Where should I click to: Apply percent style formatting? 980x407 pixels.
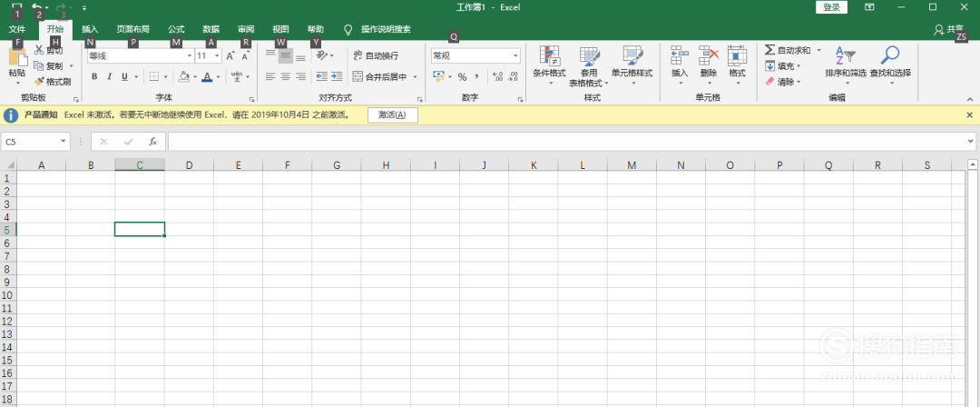[462, 77]
